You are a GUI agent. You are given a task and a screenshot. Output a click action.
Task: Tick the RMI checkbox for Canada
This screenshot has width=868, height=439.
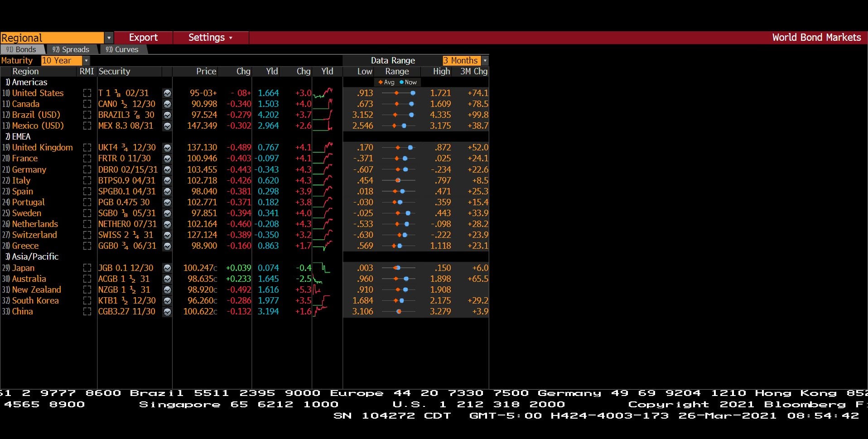(x=87, y=104)
